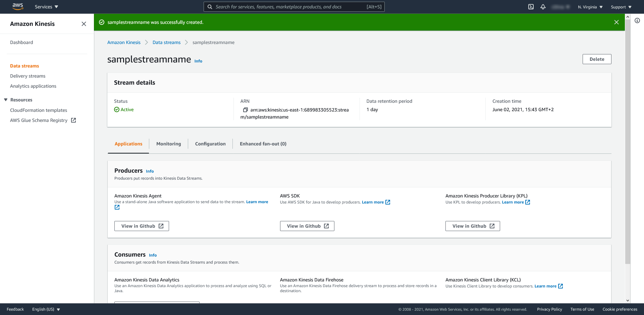The width and height of the screenshot is (644, 315).
Task: Open CloudFormation templates link
Action: (39, 110)
